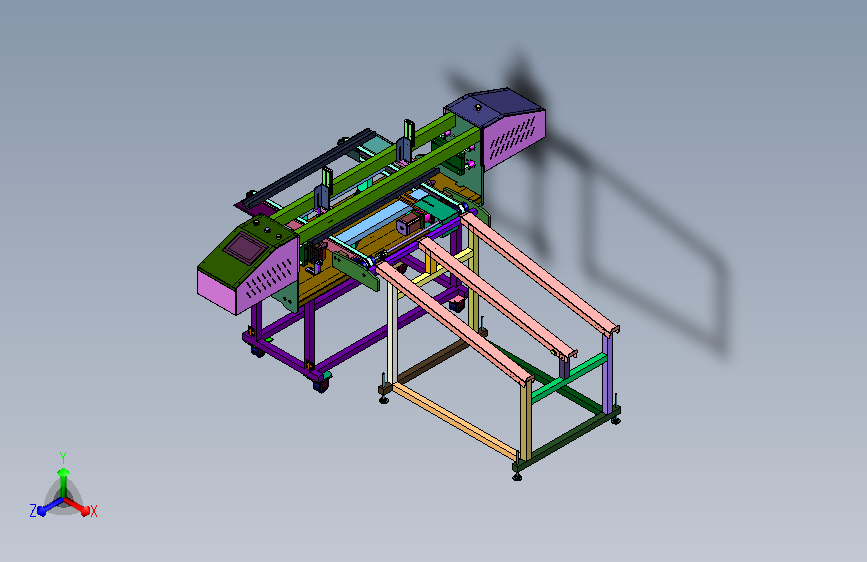Screen dimensions: 867x562
Task: Select the vented purple side panel of rear enclosure
Action: click(514, 139)
